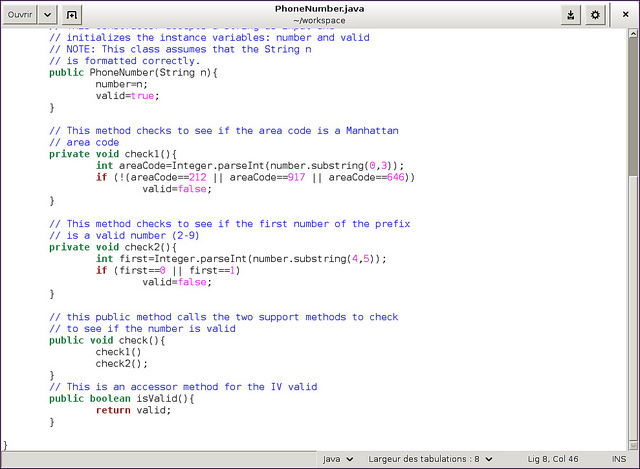Expand the Largeur des tabulations dropdown
This screenshot has width=640, height=469.
point(431,459)
